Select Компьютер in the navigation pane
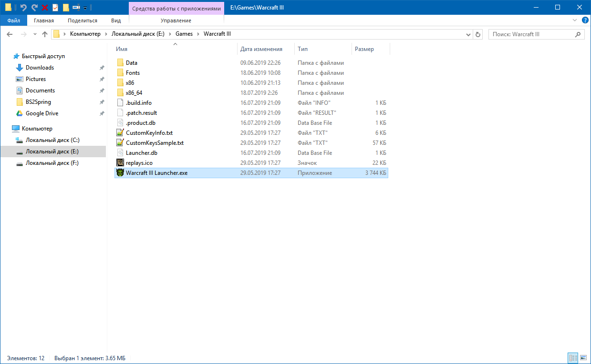Image resolution: width=591 pixels, height=364 pixels. pos(37,129)
